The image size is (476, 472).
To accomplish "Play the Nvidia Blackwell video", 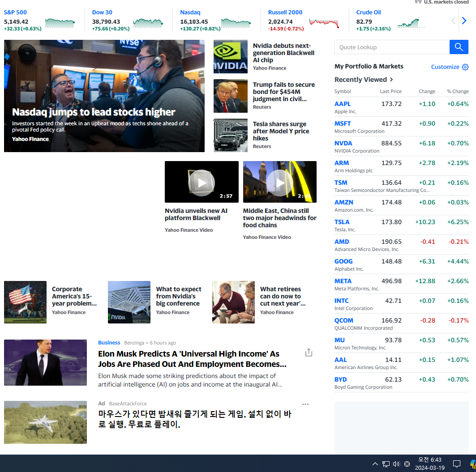I will pyautogui.click(x=202, y=183).
